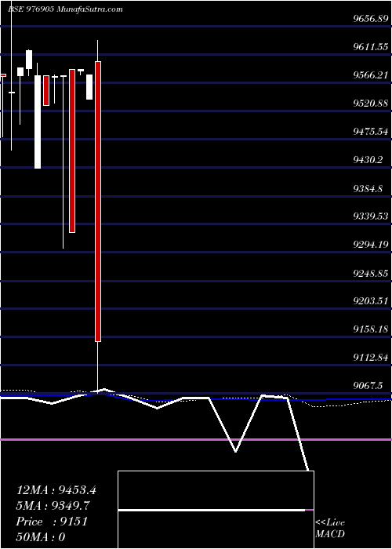This screenshot has height=549, width=392.
Task: Click the 9656.89 price axis label
Action: 371,18
